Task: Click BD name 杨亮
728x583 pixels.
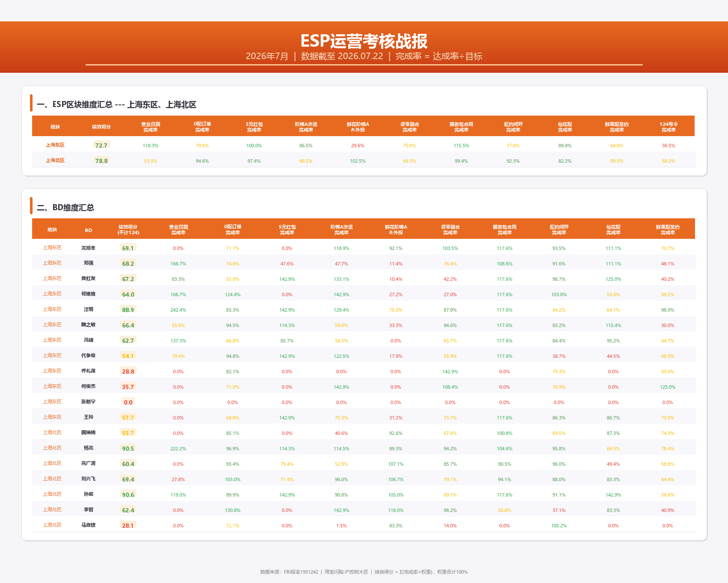Action: (89, 448)
